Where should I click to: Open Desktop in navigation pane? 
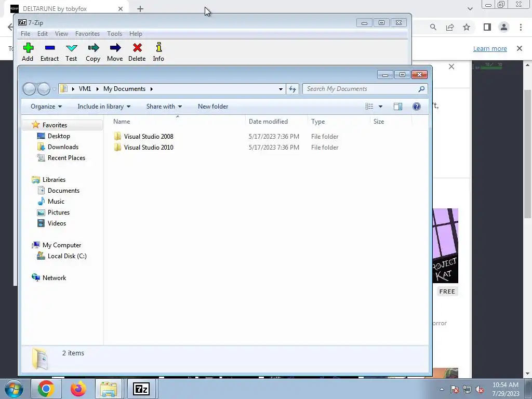[x=59, y=136]
